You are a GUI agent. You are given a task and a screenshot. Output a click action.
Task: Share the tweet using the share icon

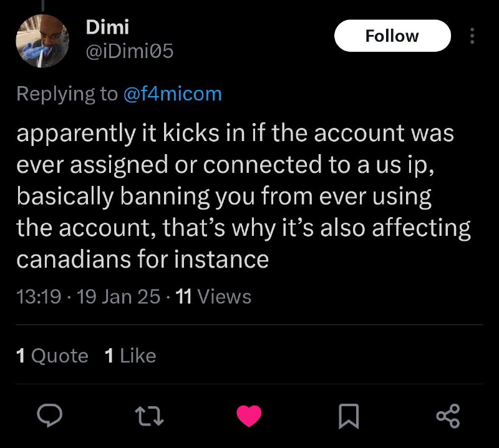447,416
